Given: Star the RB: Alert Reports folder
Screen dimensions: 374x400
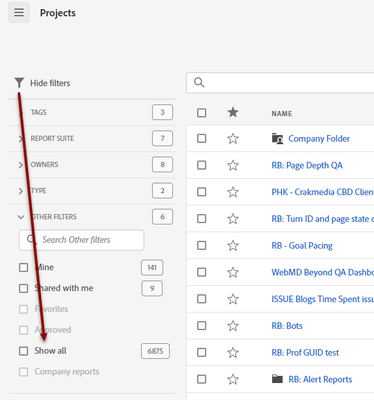Looking at the screenshot, I should click(x=233, y=379).
